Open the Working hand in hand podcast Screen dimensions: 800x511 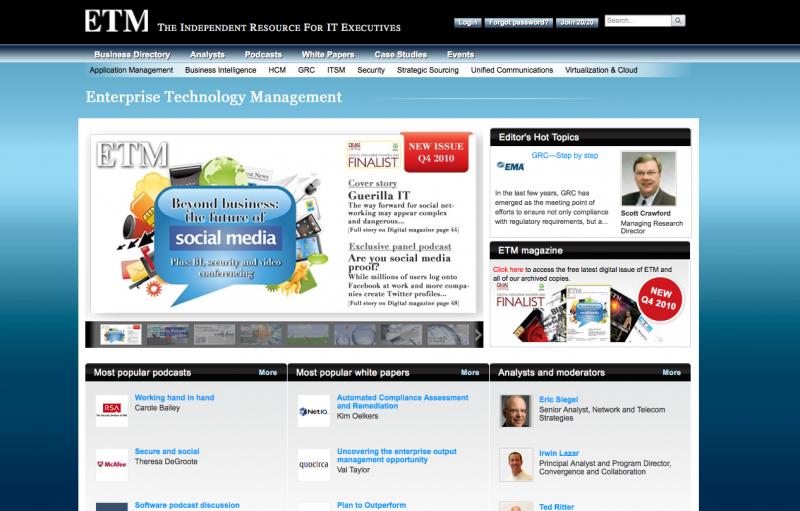coord(174,397)
